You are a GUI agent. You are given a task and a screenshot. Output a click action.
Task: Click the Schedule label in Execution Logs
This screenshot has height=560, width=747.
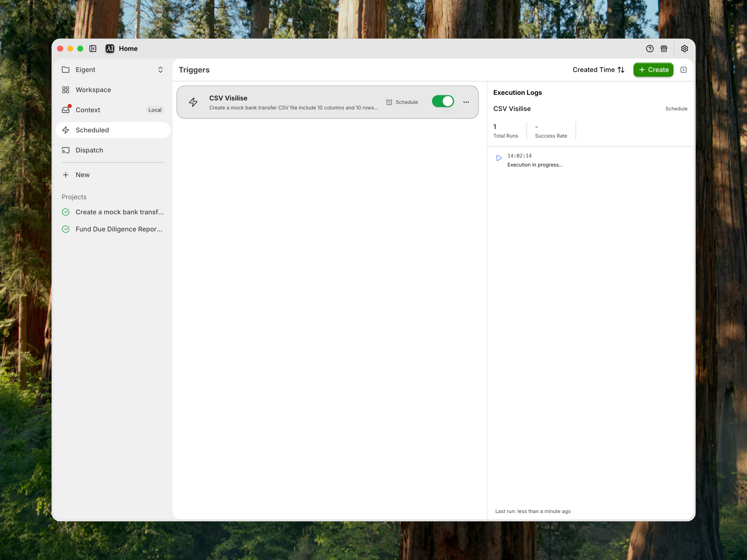(x=676, y=109)
